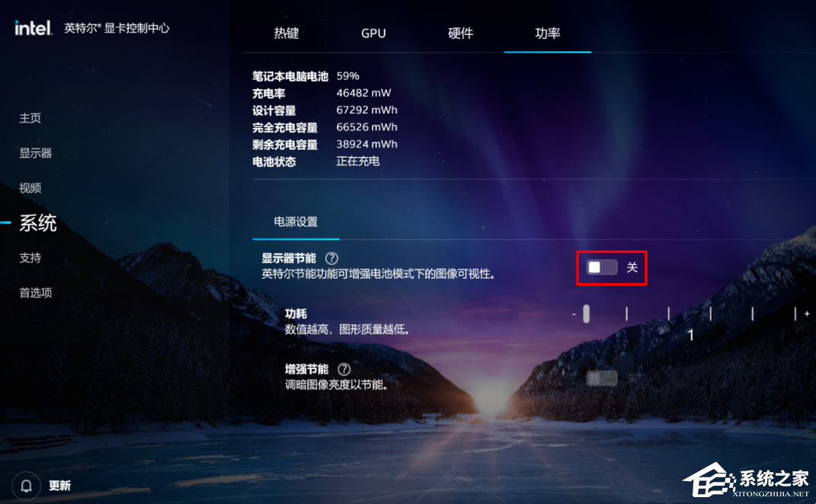816x504 pixels.
Task: Click the 功耗 slider handle
Action: tap(586, 314)
